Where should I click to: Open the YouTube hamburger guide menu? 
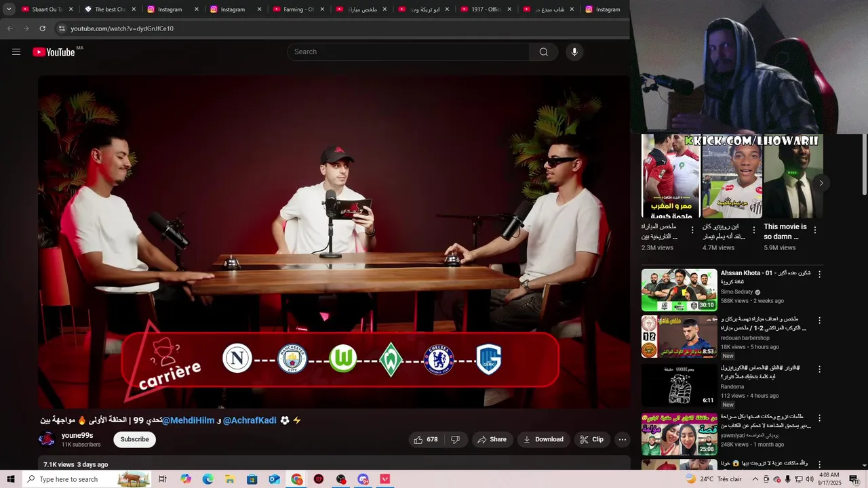click(16, 52)
